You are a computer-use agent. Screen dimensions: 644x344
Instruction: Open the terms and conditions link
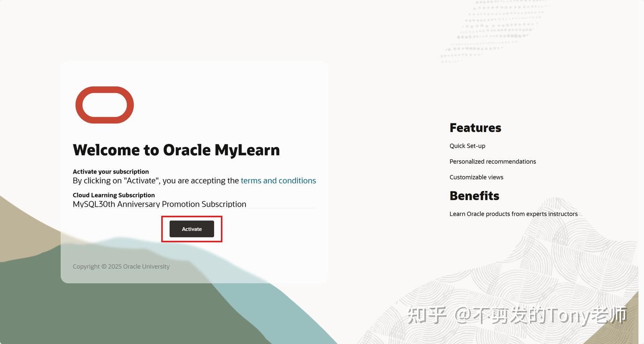278,181
